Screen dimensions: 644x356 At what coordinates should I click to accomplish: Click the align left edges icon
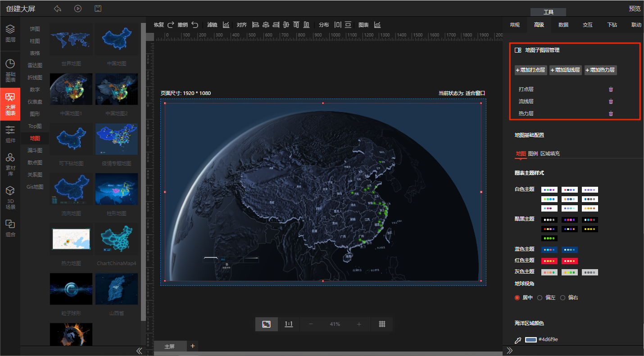pyautogui.click(x=255, y=25)
